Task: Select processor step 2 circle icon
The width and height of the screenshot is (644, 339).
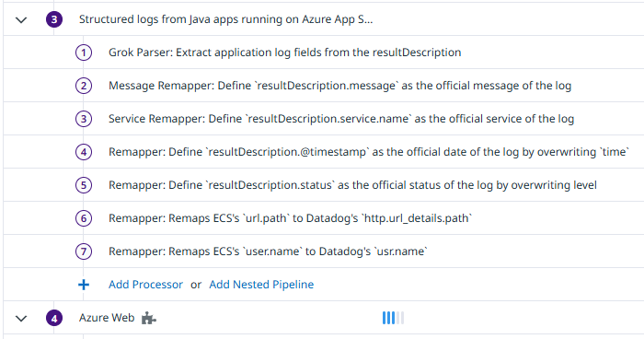Action: point(84,86)
